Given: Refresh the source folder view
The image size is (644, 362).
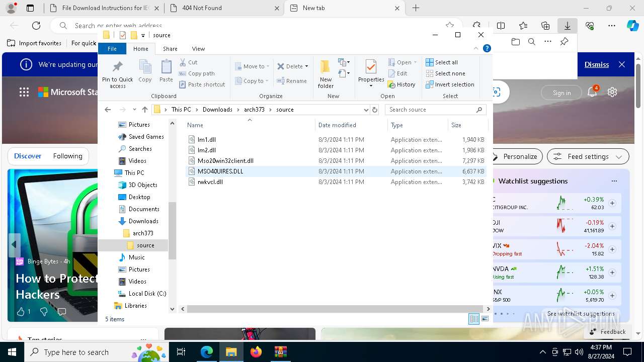Looking at the screenshot, I should 374,110.
